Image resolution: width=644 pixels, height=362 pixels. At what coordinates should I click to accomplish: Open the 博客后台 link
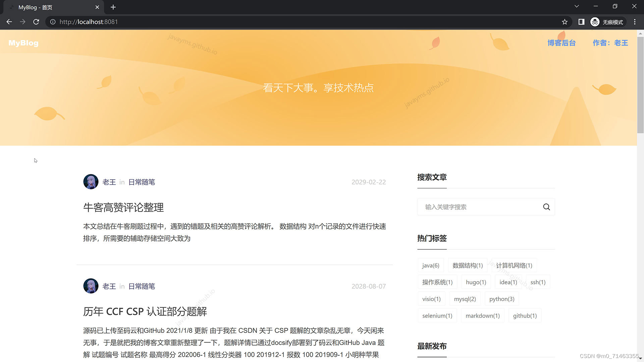[561, 43]
